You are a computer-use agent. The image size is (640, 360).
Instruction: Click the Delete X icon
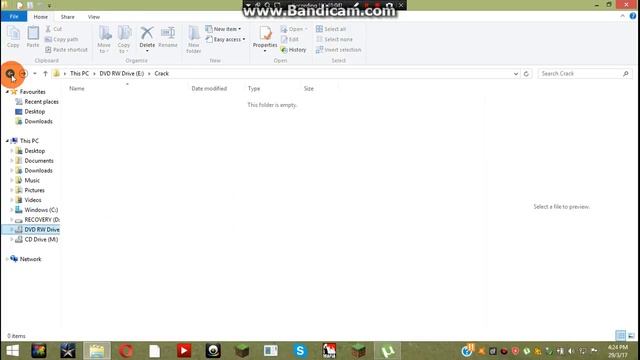coord(147,33)
